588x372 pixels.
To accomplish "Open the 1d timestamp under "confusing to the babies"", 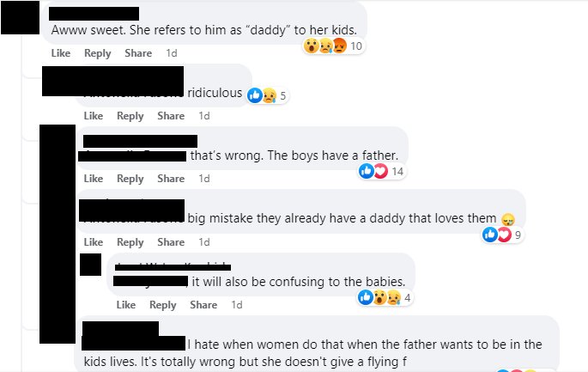I will [237, 305].
